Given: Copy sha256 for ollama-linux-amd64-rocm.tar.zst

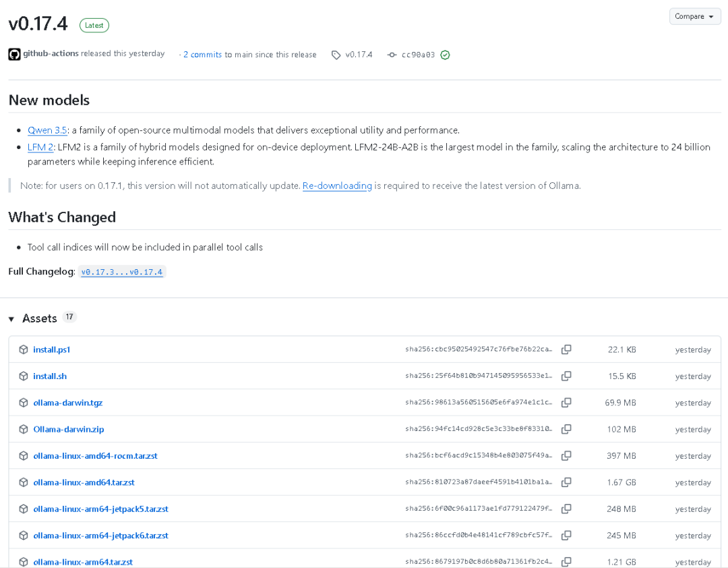Looking at the screenshot, I should tap(566, 455).
